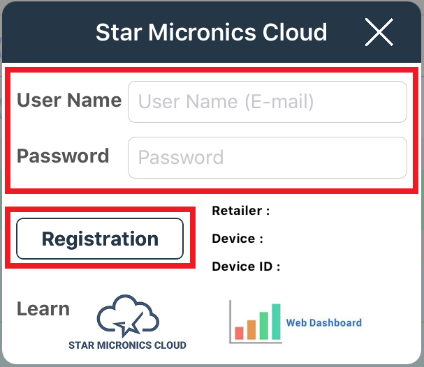Click the Star Micronics Cloud dialog title
This screenshot has width=424, height=367.
[211, 32]
